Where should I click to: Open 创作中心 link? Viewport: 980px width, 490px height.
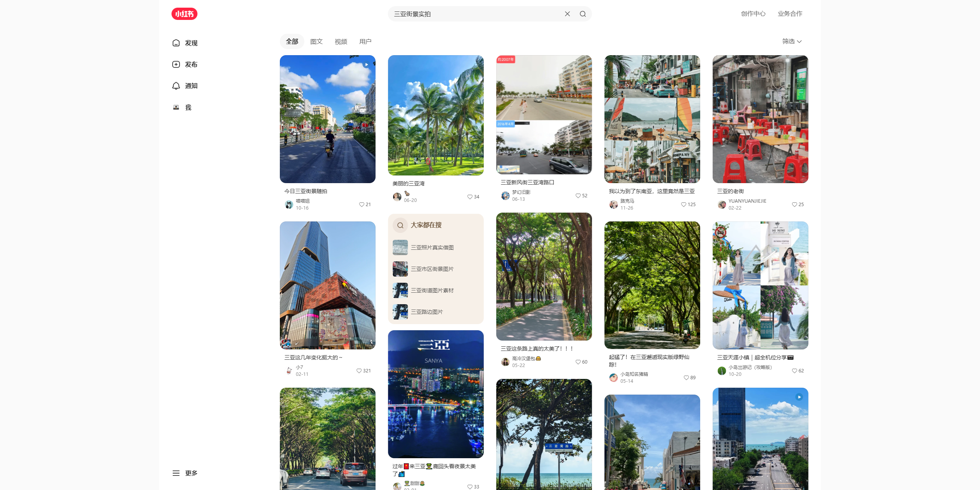click(753, 14)
